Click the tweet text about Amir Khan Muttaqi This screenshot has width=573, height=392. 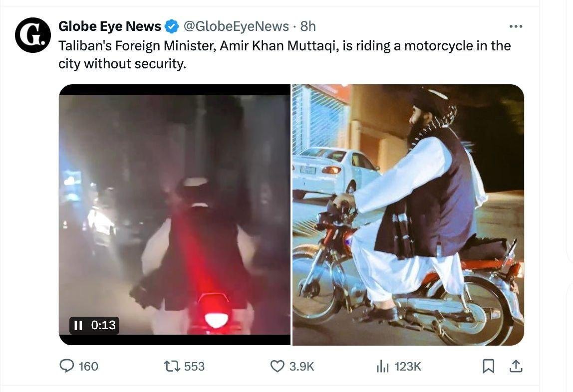pos(285,55)
